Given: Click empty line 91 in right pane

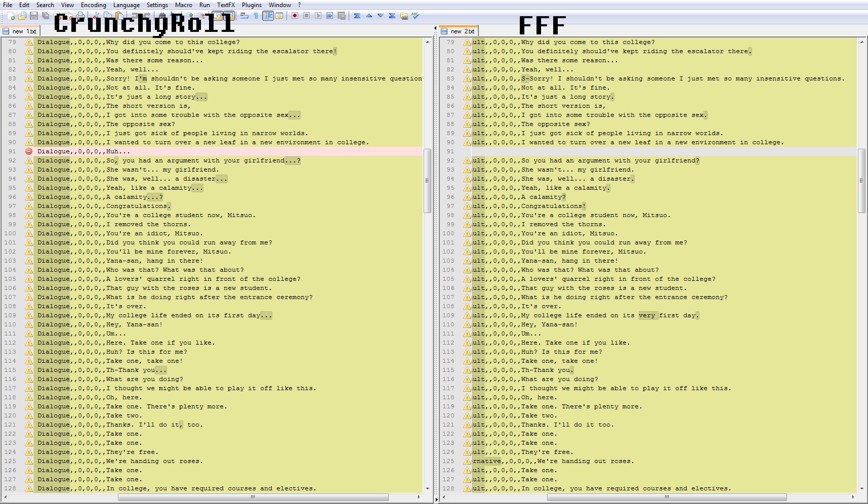Looking at the screenshot, I should pyautogui.click(x=664, y=151).
